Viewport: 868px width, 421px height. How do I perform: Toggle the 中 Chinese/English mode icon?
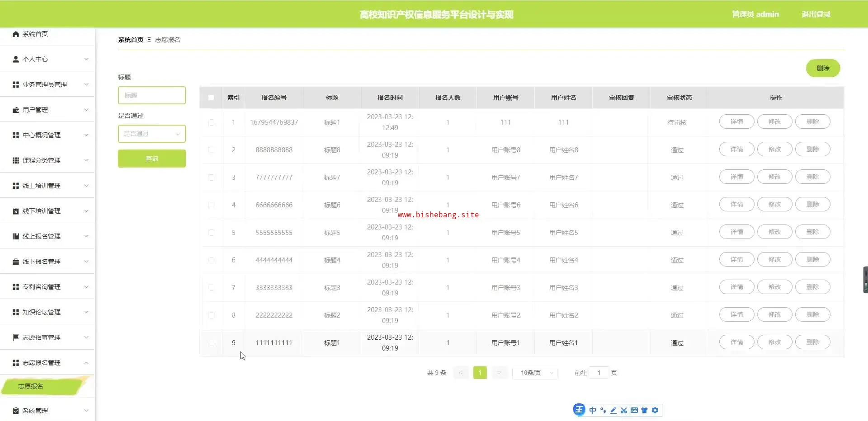pos(593,410)
